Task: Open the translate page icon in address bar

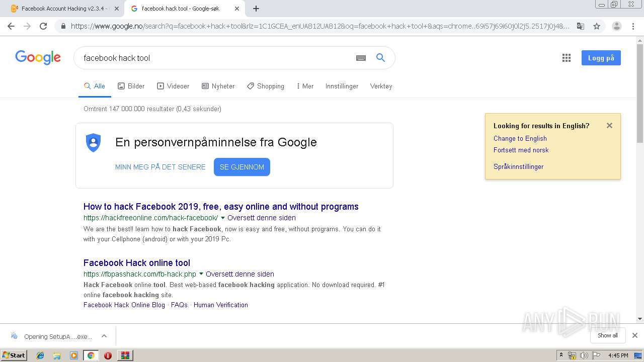Action: click(x=580, y=26)
